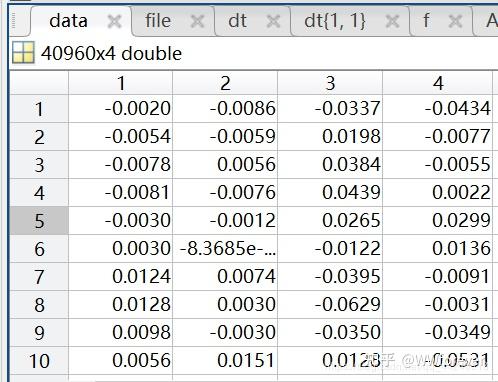This screenshot has width=498, height=382.
Task: Click cell with value -0.0055
Action: [438, 165]
